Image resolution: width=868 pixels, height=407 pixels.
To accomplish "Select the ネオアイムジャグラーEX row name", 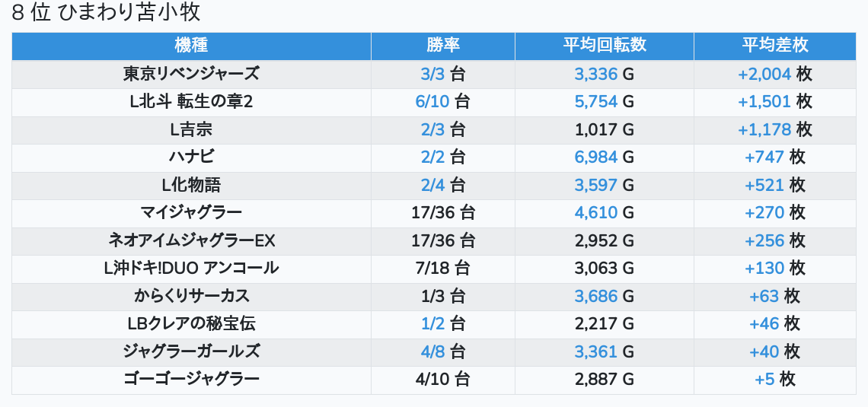I will point(191,241).
